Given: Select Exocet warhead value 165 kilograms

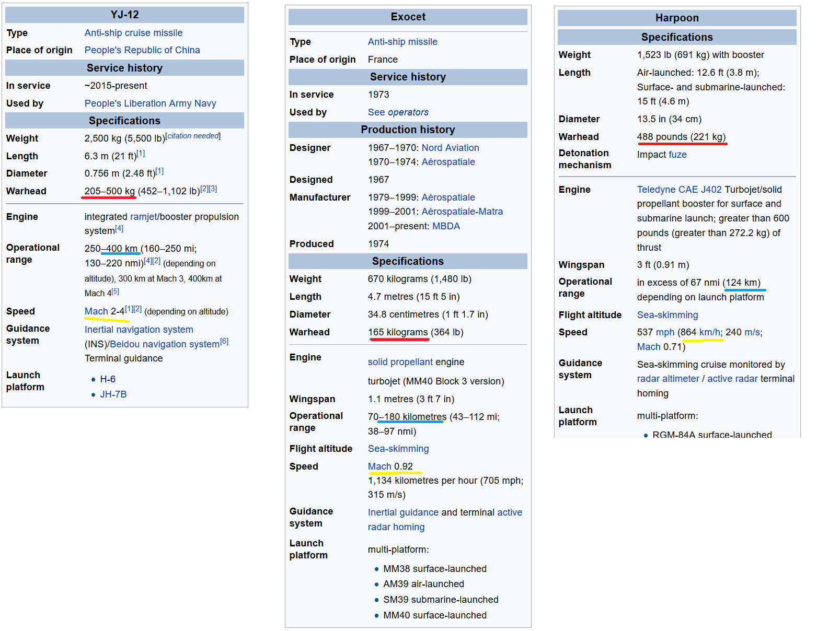Looking at the screenshot, I should click(398, 332).
